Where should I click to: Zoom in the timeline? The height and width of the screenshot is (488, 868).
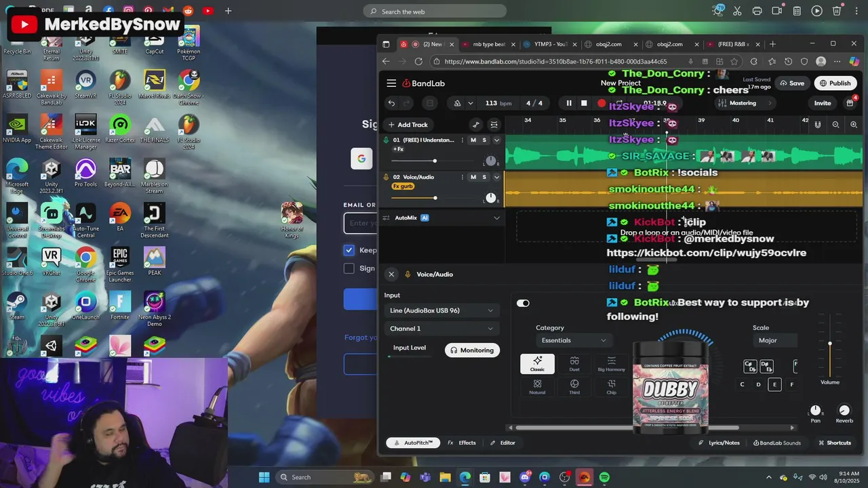click(854, 125)
